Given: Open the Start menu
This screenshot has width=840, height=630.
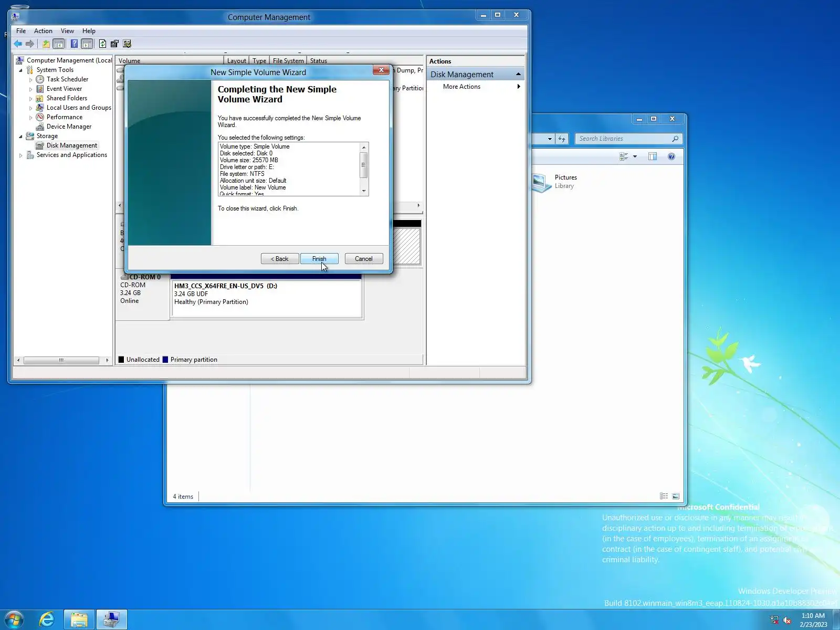Looking at the screenshot, I should (14, 619).
